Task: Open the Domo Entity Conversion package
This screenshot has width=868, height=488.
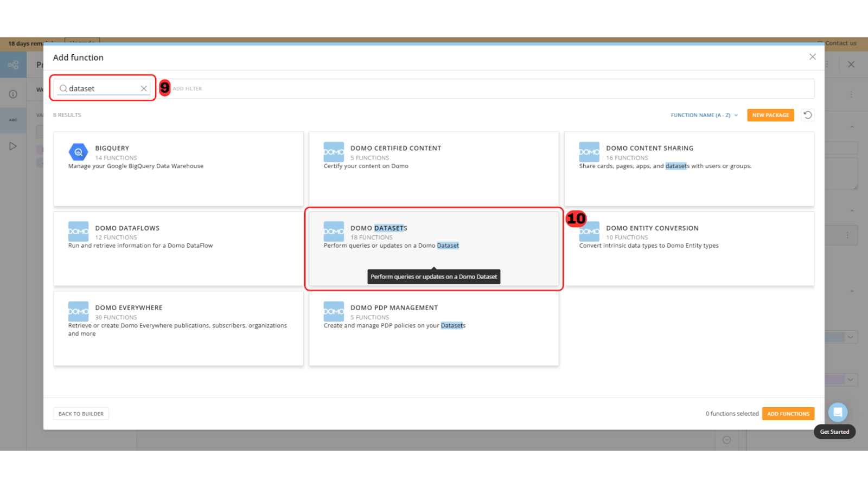Action: (x=690, y=249)
